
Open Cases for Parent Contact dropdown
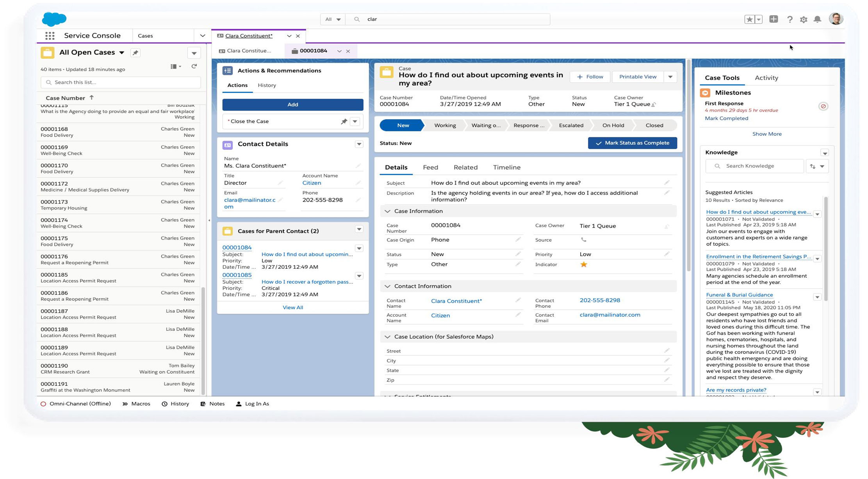(359, 229)
